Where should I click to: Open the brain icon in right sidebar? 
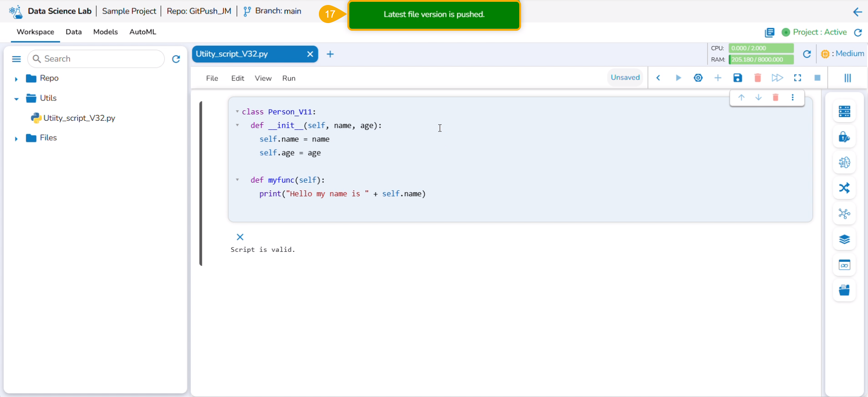844,162
